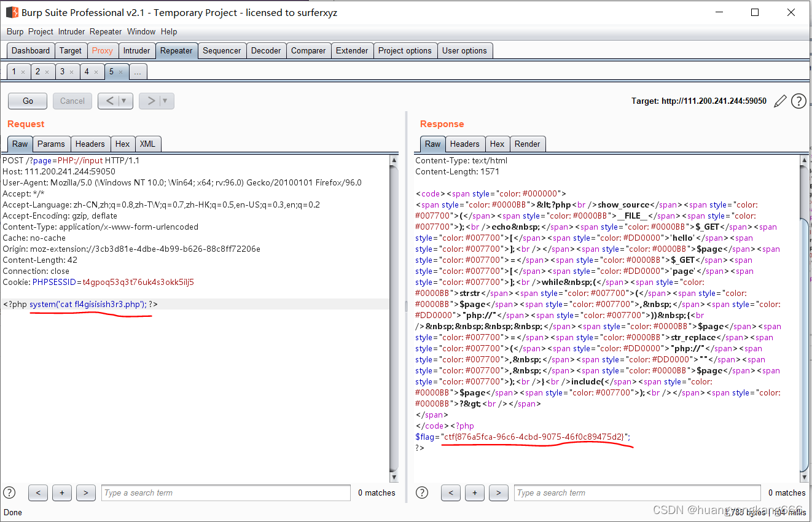Switch to the Target tab
Viewport: 812px width, 522px height.
pyautogui.click(x=71, y=51)
